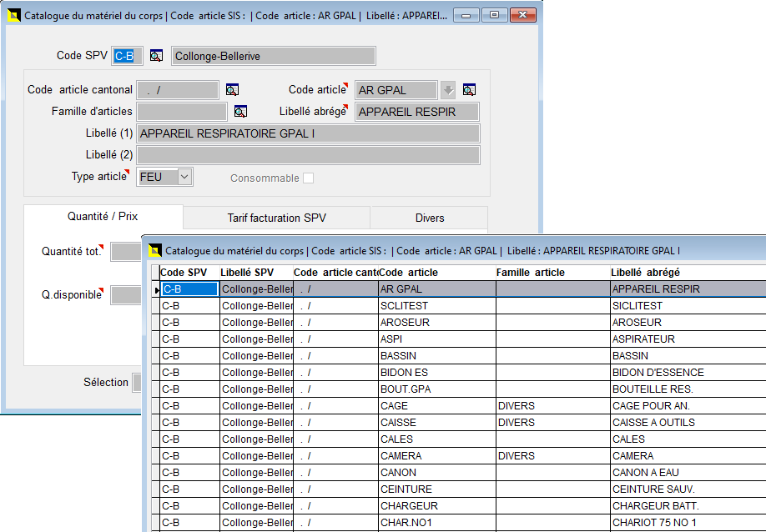Click the Libellé (2) input field

pyautogui.click(x=308, y=155)
